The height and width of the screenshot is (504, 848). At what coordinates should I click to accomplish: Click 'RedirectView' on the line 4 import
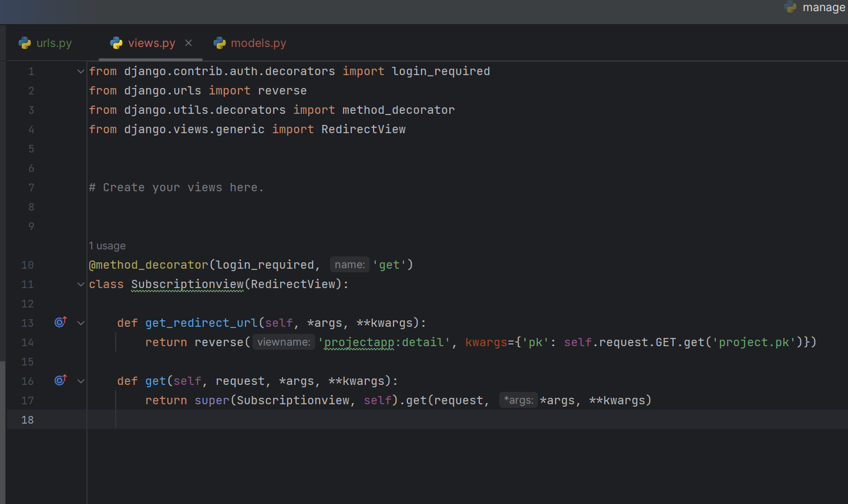point(364,130)
